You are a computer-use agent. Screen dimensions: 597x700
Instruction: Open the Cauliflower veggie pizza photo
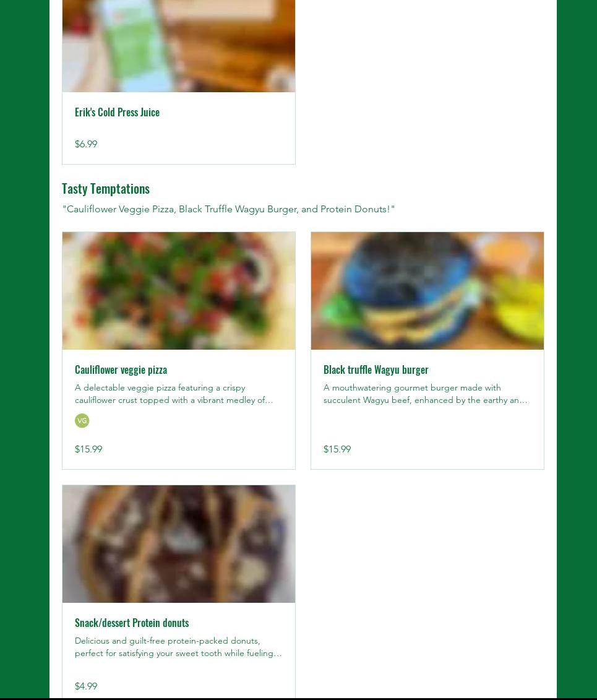[x=178, y=291]
